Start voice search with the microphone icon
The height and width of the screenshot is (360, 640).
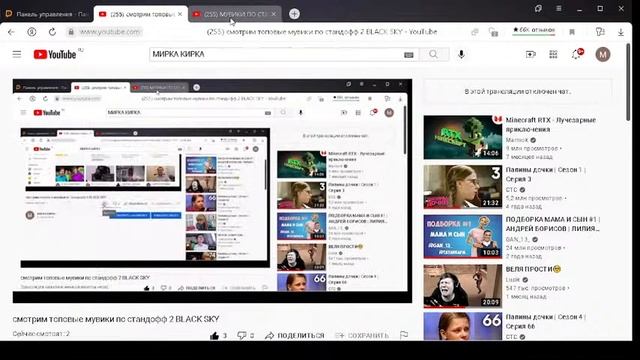(x=461, y=54)
